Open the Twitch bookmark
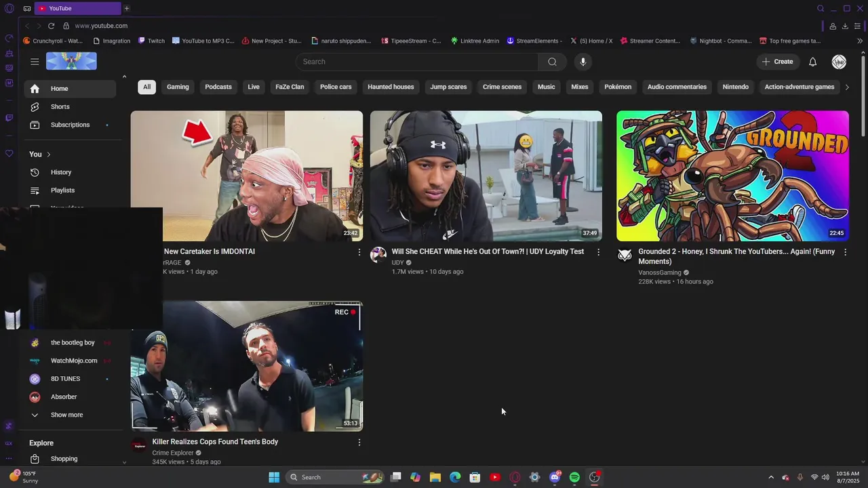 pyautogui.click(x=151, y=41)
